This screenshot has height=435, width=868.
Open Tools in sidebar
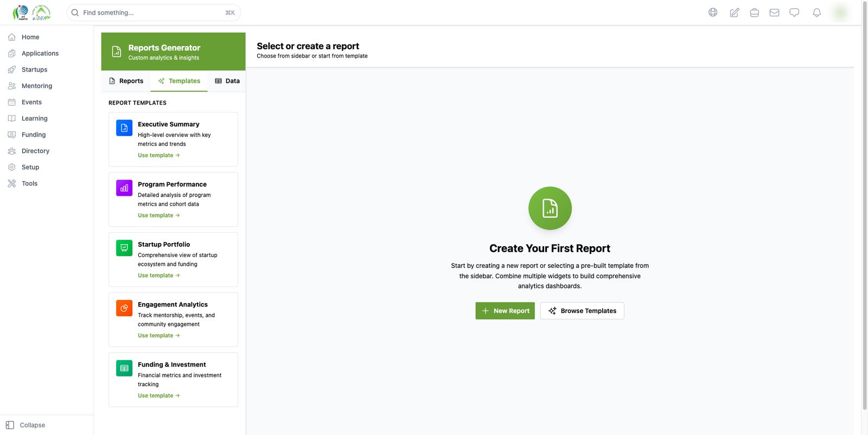click(47, 183)
